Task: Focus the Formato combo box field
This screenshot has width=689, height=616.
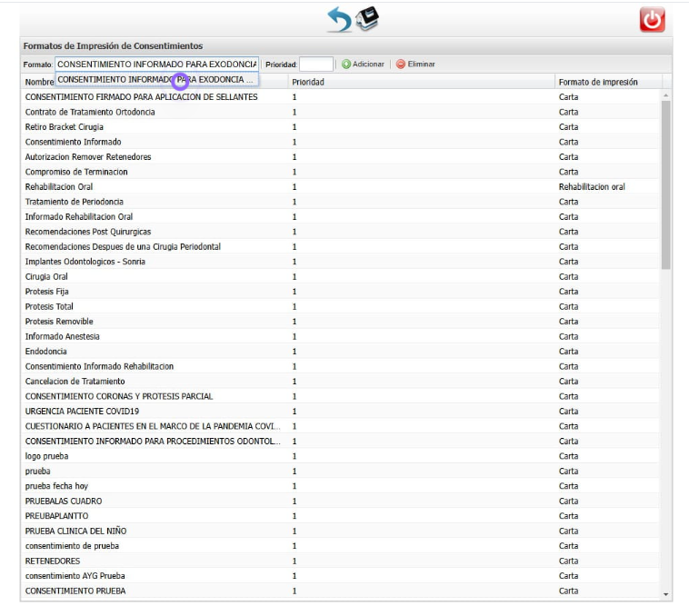Action: click(x=157, y=65)
